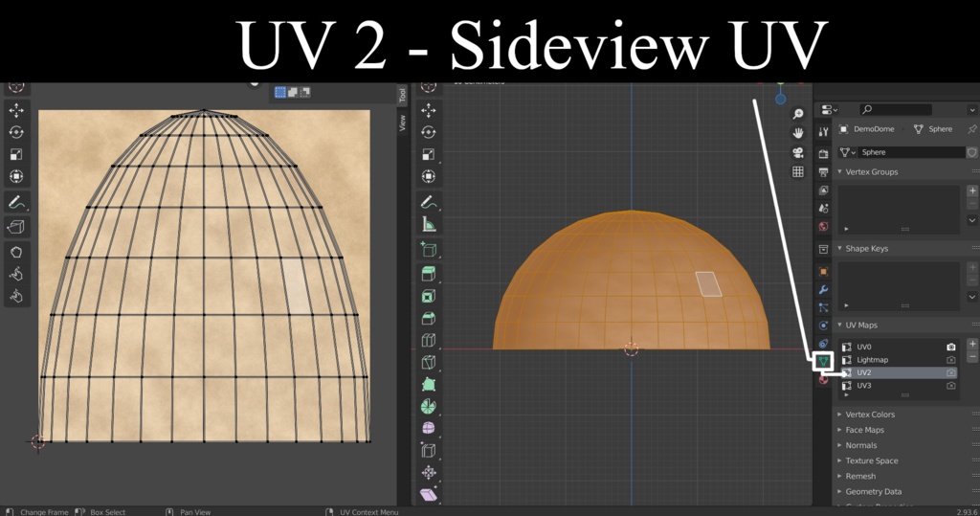The height and width of the screenshot is (516, 980).
Task: Open the Modifier properties wrench tab
Action: [x=823, y=289]
